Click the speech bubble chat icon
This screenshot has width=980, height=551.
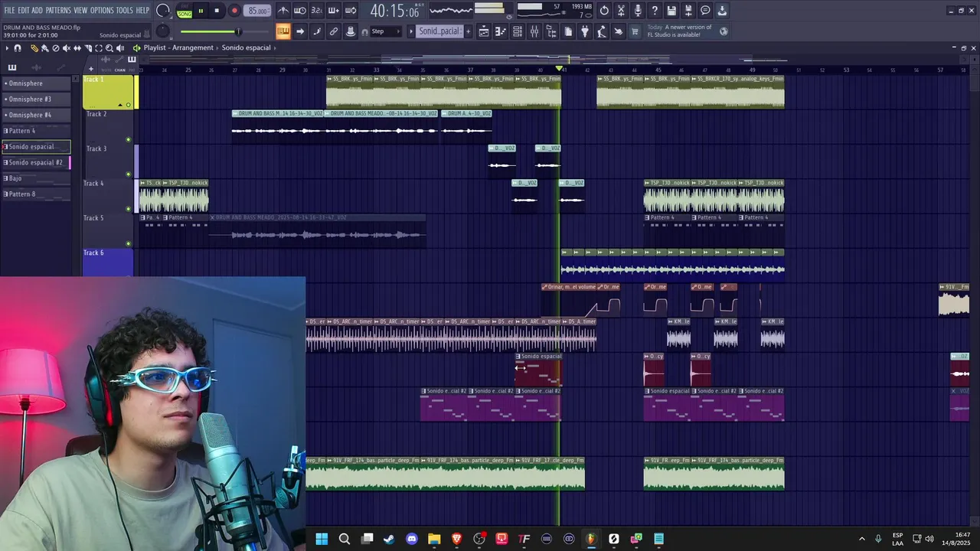tap(705, 11)
